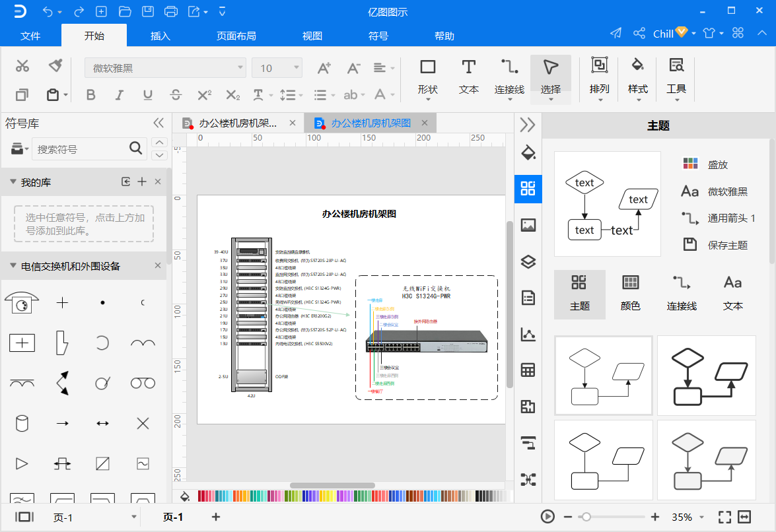
Task: Open the font size dropdown
Action: (x=277, y=68)
